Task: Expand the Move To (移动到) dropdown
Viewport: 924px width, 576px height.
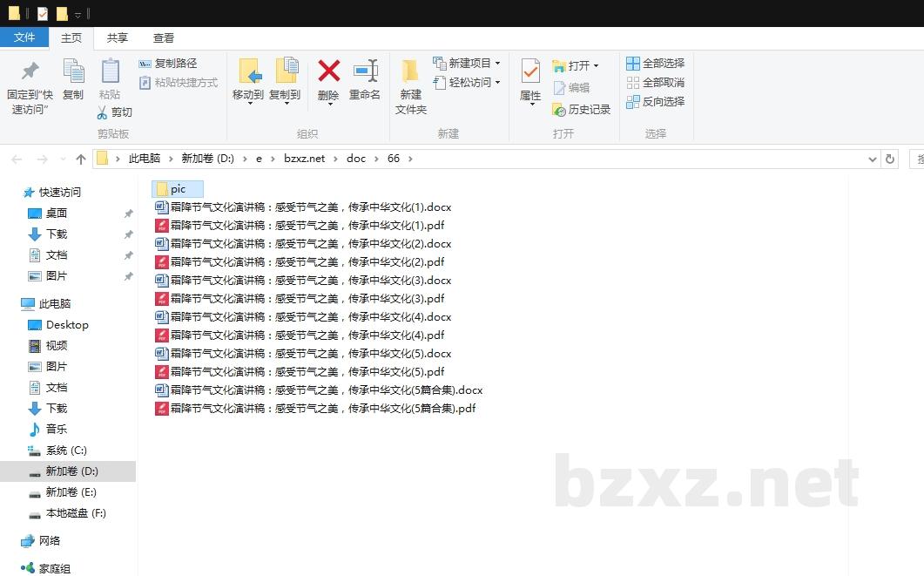Action: pos(249,103)
